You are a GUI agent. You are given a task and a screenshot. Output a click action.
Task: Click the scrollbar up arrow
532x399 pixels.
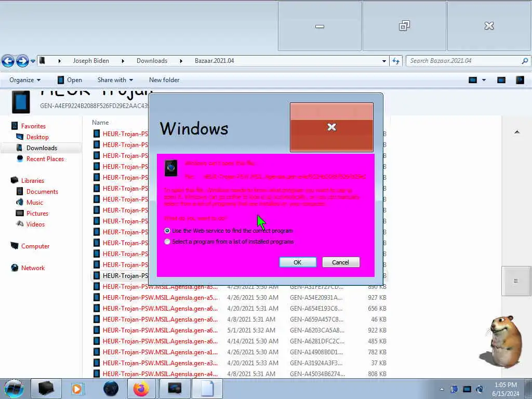[x=517, y=132]
